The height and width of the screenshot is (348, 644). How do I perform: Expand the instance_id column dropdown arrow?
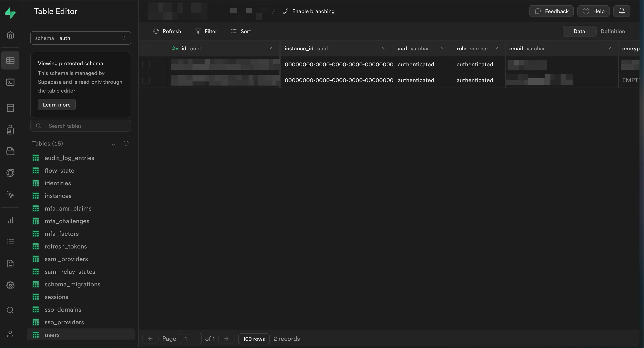point(384,49)
